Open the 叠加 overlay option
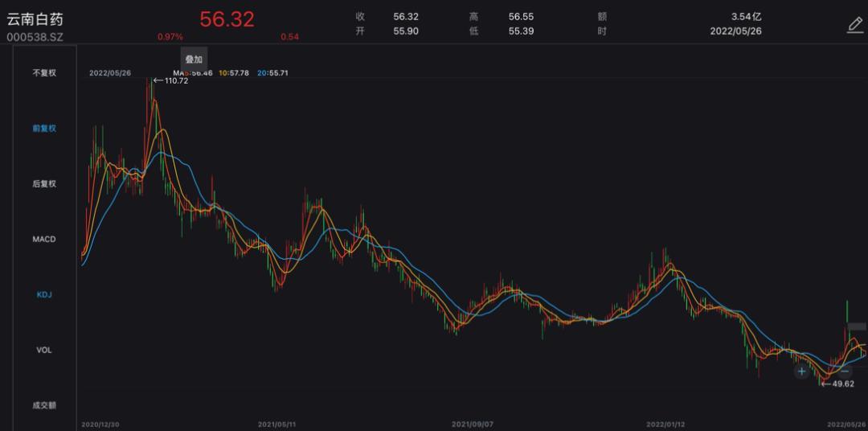Screen dimensions: 868x431 click(194, 60)
